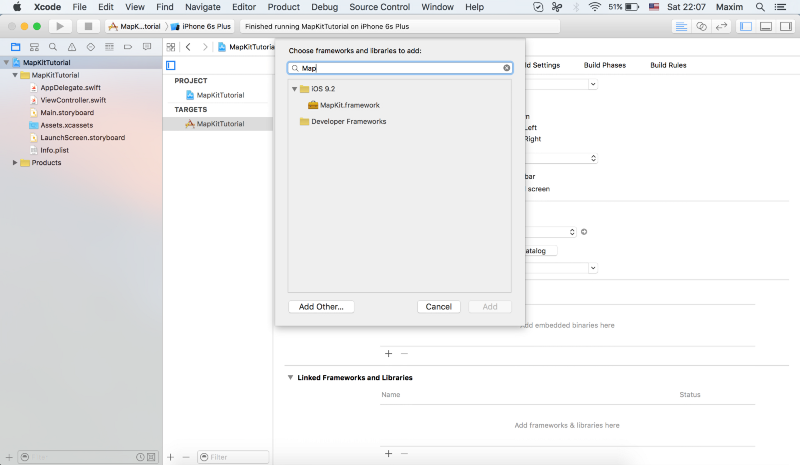Screen dimensions: 800x465
Task: Switch to Build Phases tab
Action: [x=605, y=65]
